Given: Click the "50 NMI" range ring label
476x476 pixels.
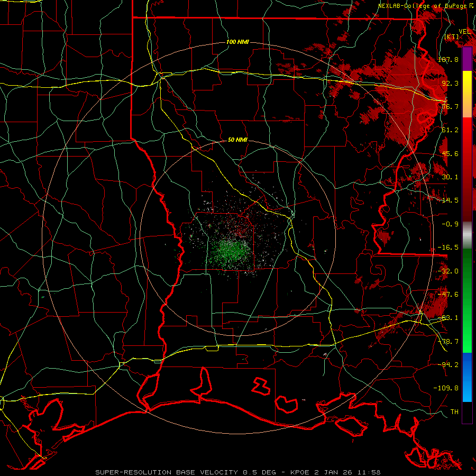Looking at the screenshot, I should click(x=237, y=140).
